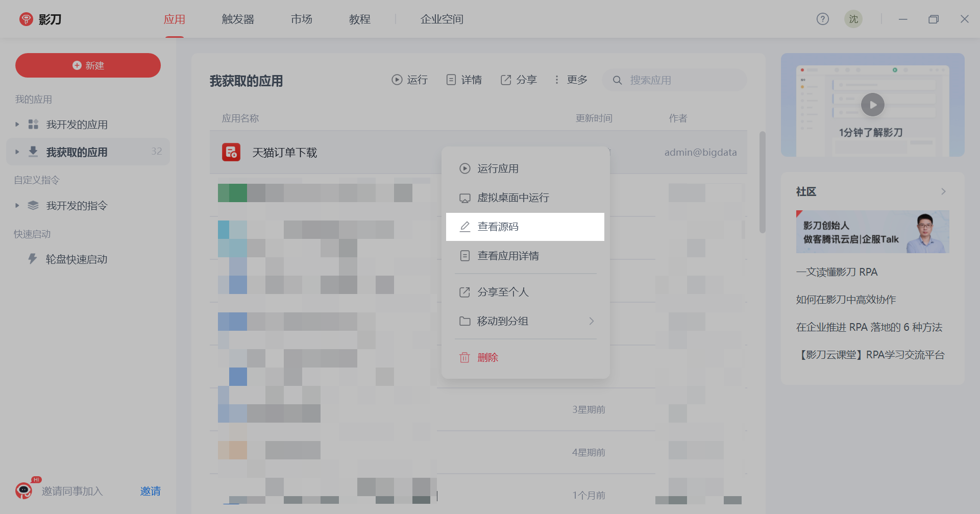
Task: Expand 我开发的应用 tree arrow
Action: point(17,124)
